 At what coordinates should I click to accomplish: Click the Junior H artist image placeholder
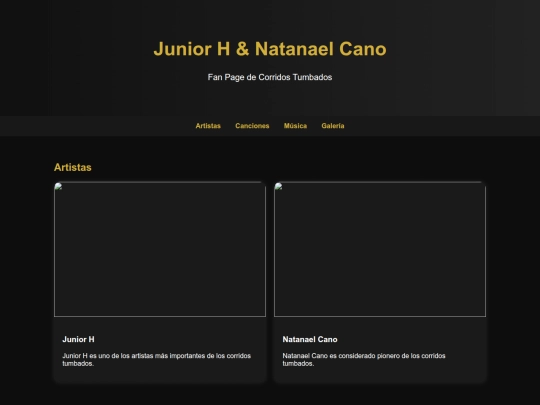(160, 249)
